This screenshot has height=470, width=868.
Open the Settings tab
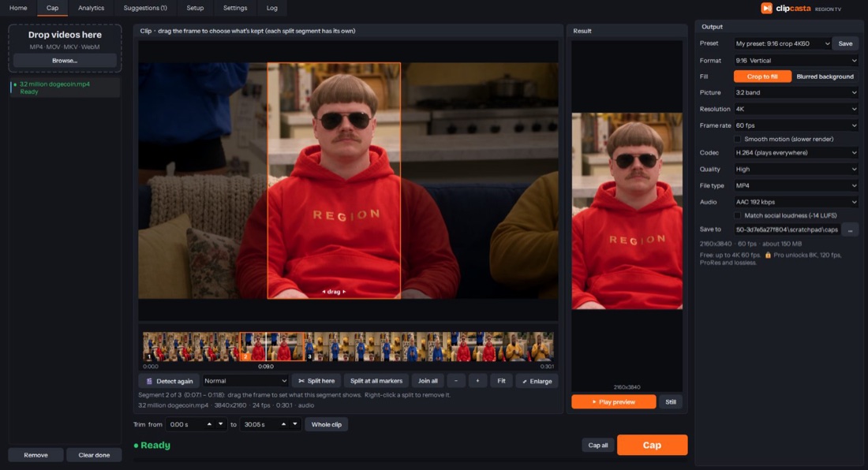click(x=235, y=8)
